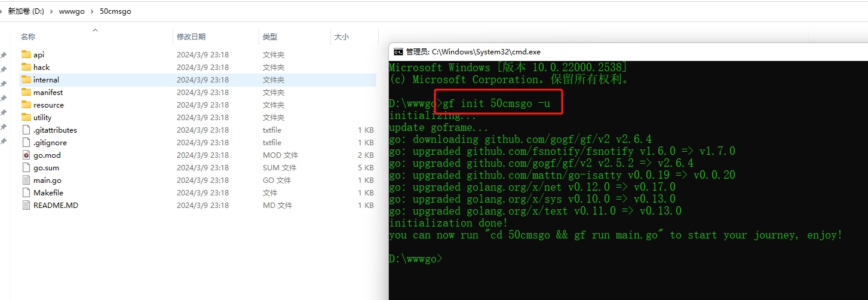Viewport: 868px width, 300px height.
Task: Select the resource folder icon
Action: click(x=26, y=105)
